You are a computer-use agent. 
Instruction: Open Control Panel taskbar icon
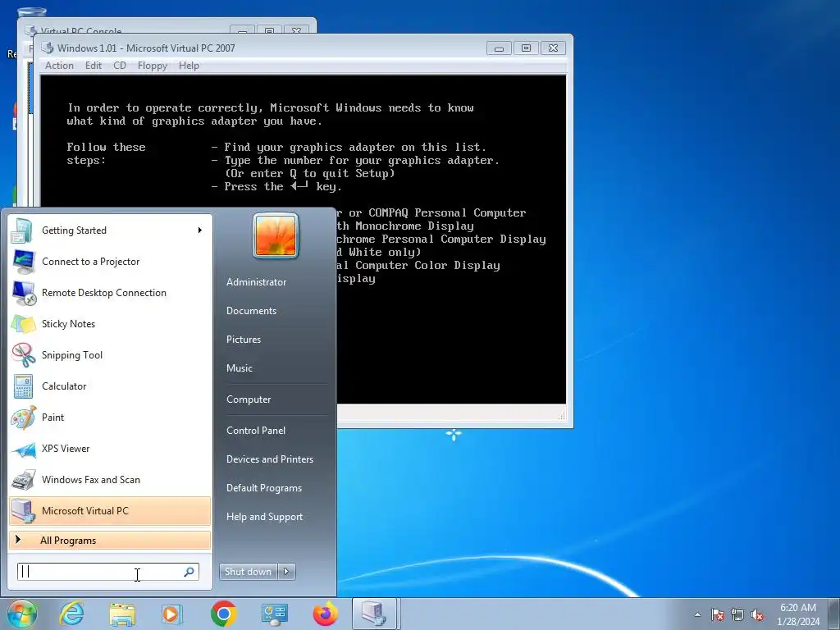(x=274, y=614)
